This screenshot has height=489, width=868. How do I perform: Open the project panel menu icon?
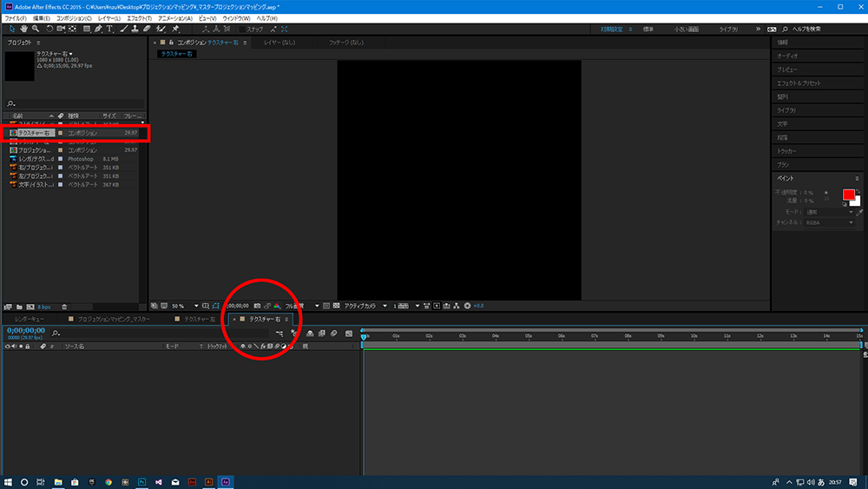tap(38, 43)
